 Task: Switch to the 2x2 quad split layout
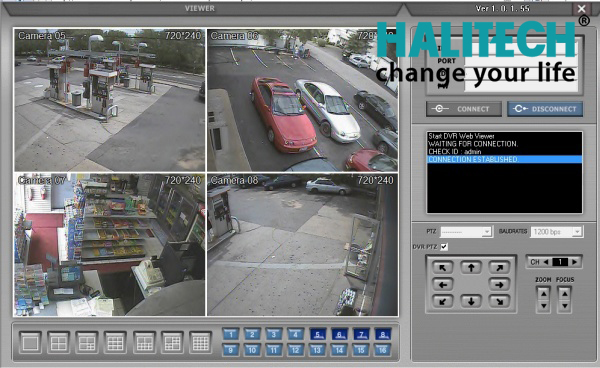pos(59,342)
